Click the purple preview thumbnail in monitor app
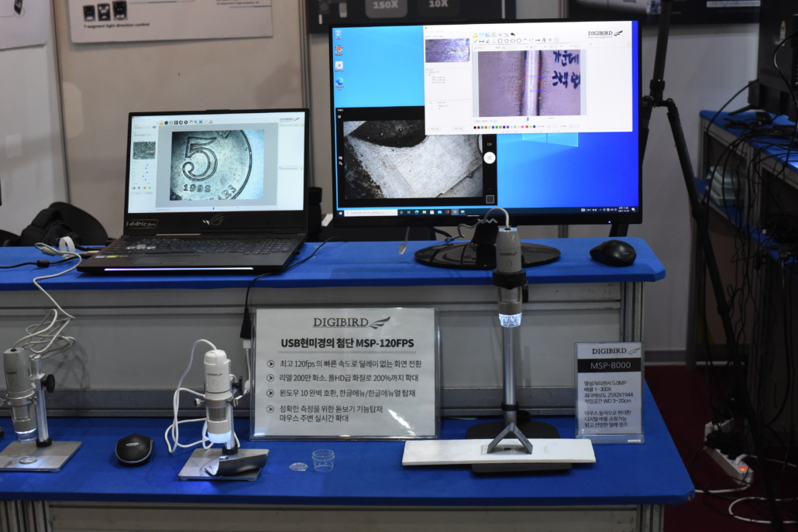 tap(447, 50)
